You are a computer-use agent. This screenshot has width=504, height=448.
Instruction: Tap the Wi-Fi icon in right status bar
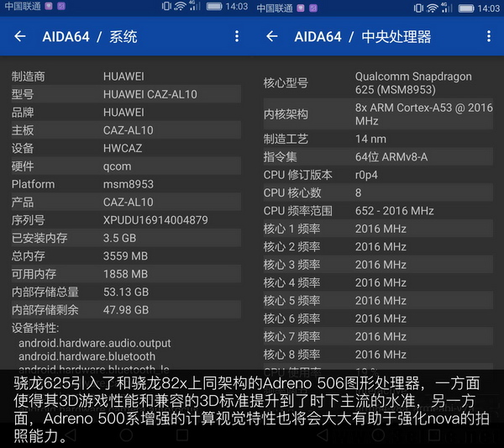tap(432, 8)
